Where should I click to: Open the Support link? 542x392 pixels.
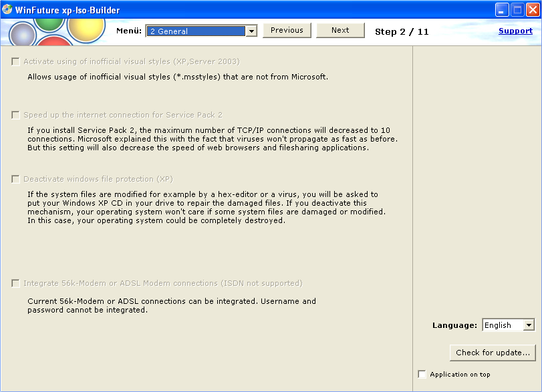pyautogui.click(x=515, y=31)
